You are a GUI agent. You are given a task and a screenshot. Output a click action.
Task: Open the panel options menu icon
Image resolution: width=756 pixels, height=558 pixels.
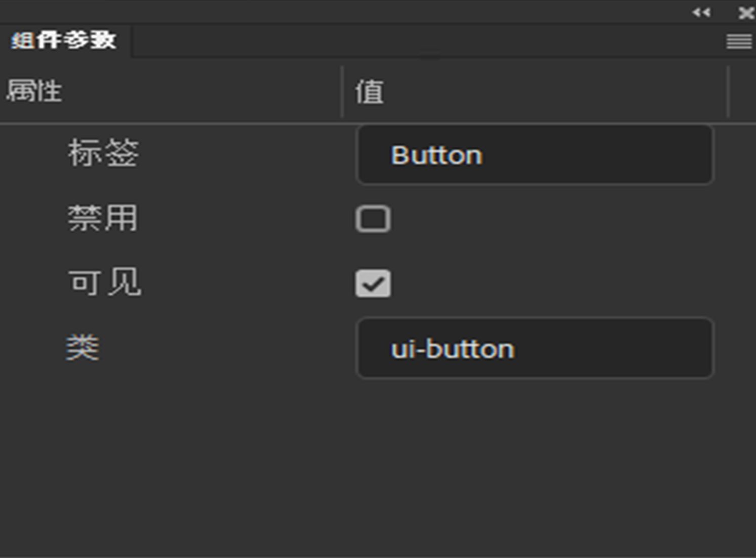[x=739, y=41]
